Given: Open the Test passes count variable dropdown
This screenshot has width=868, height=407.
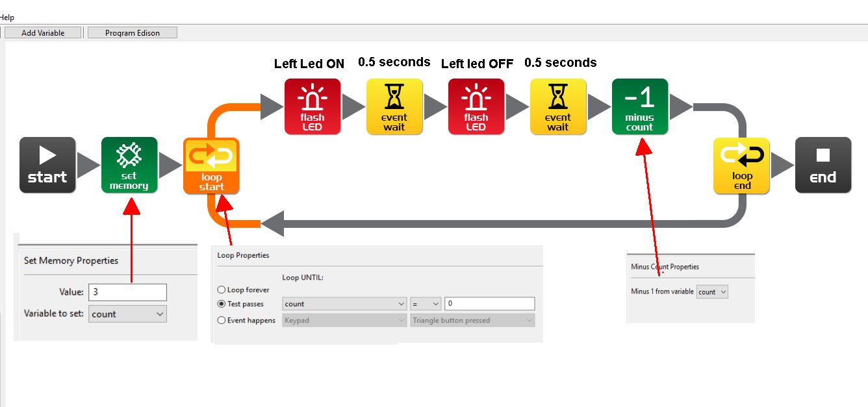Looking at the screenshot, I should (x=345, y=304).
